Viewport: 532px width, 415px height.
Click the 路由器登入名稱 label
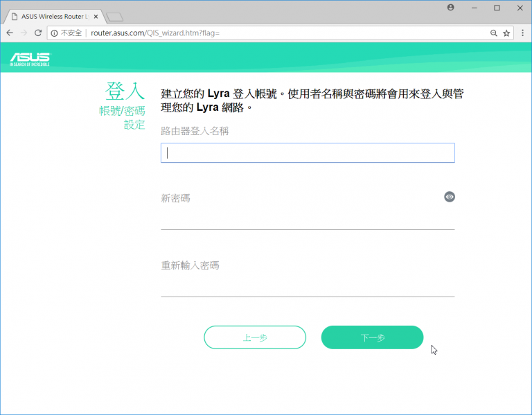pos(195,131)
